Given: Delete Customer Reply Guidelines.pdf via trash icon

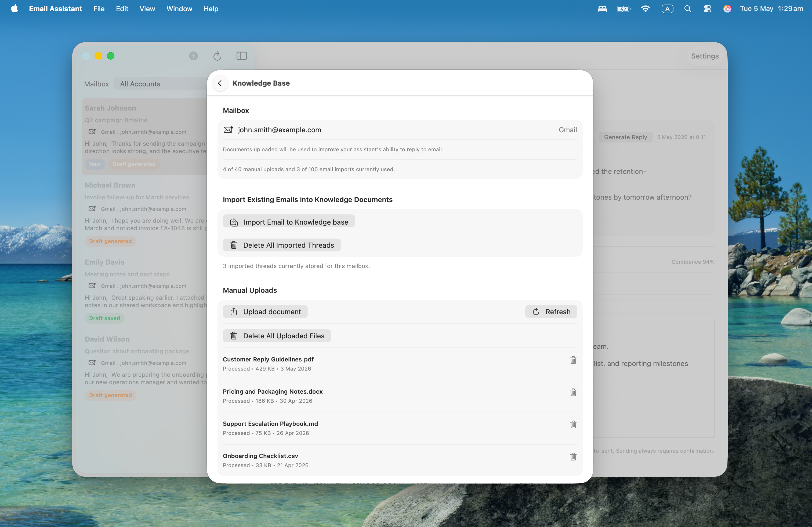Looking at the screenshot, I should pyautogui.click(x=573, y=360).
